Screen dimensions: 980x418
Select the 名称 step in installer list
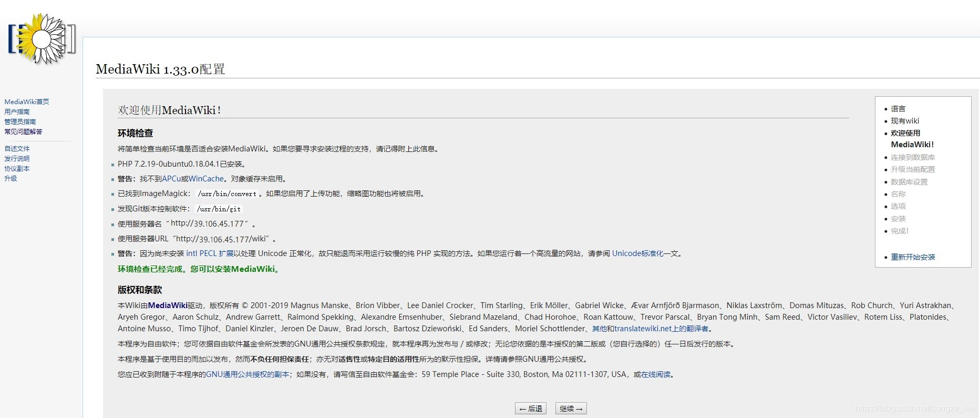point(898,194)
